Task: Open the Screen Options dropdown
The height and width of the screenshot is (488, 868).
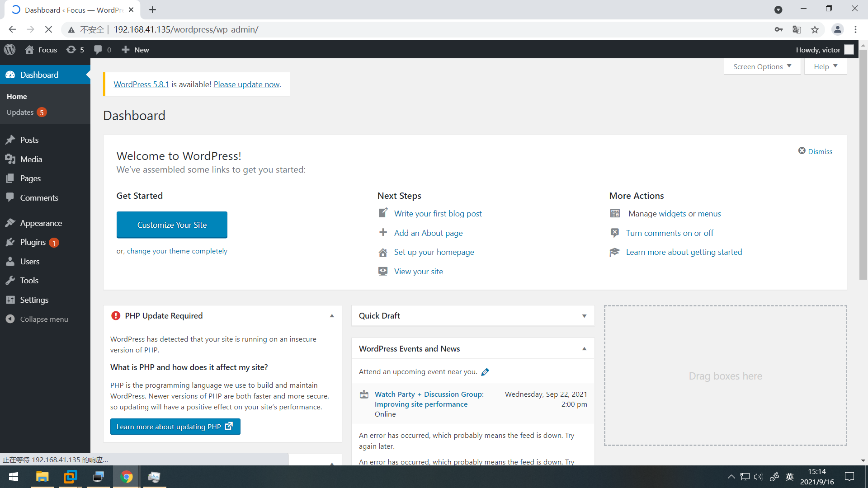Action: tap(762, 66)
